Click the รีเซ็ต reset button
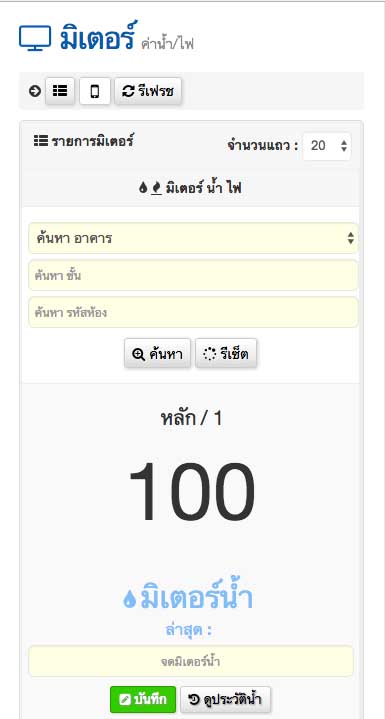 tap(226, 354)
